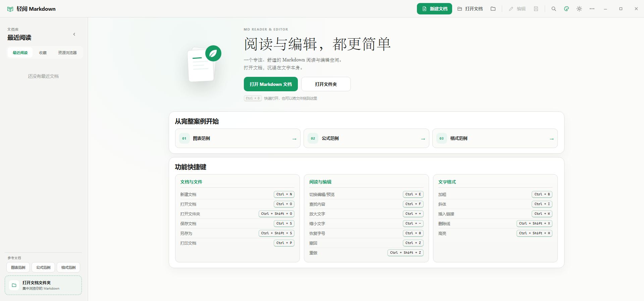The width and height of the screenshot is (644, 301).
Task: Click the 文档与文件 section heading
Action: (x=191, y=182)
